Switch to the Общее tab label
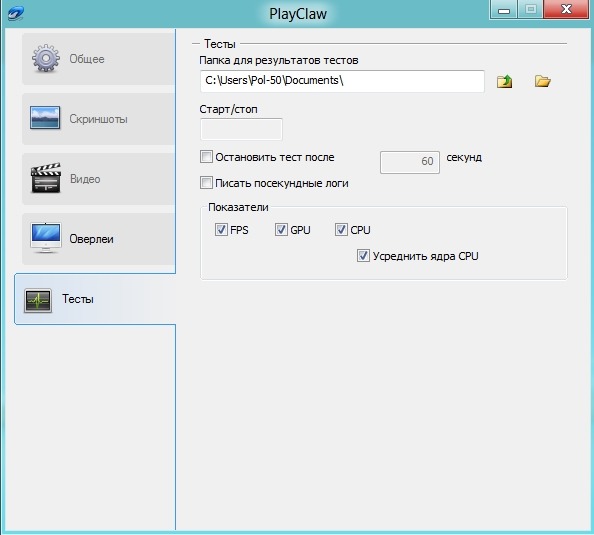 click(87, 59)
